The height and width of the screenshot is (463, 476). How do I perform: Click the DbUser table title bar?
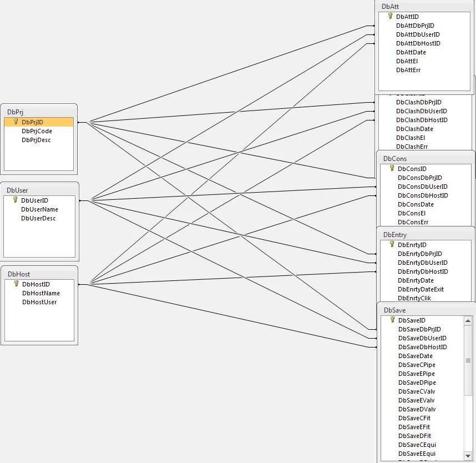point(39,190)
